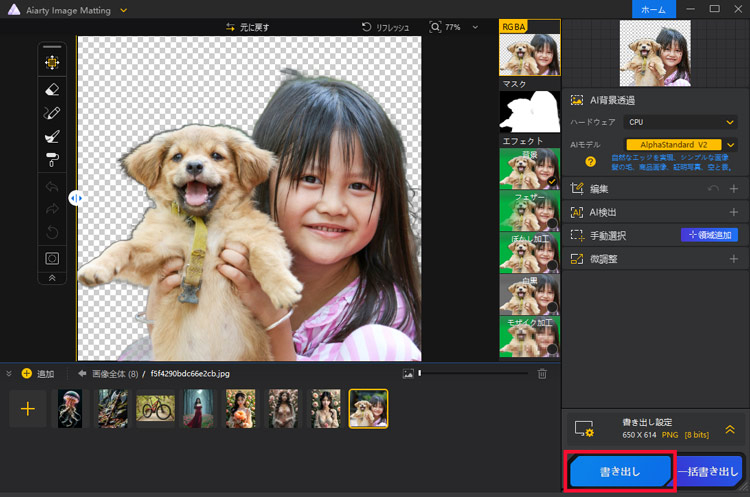Select the Brush pencil tool
Viewport: 750px width, 497px height.
pyautogui.click(x=52, y=113)
